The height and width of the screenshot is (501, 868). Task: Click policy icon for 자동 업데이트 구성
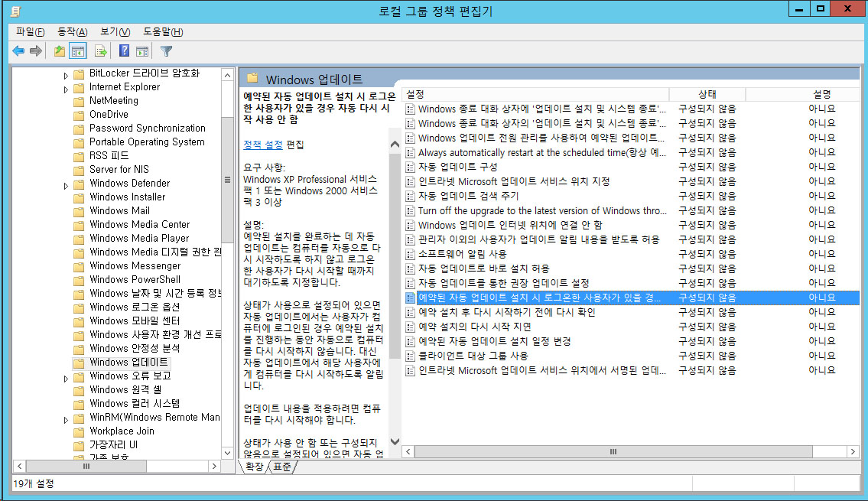[x=410, y=168]
